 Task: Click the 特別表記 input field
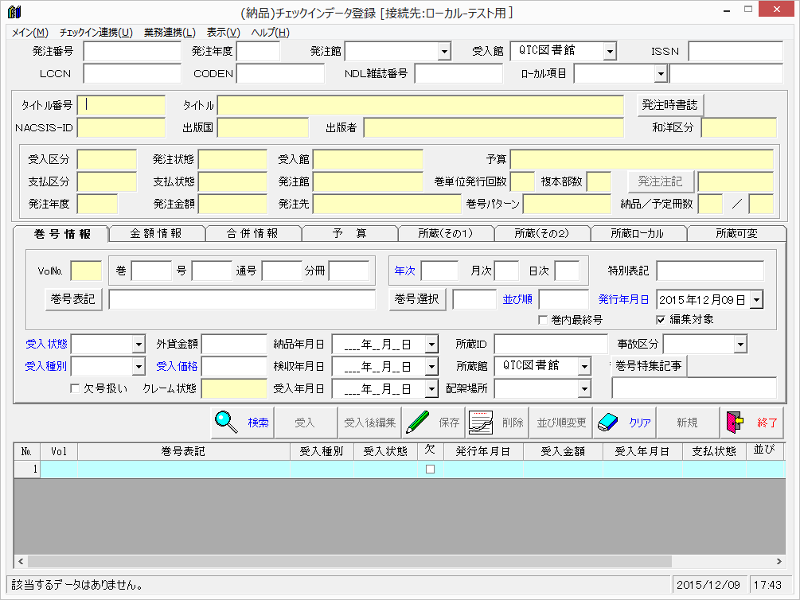(x=710, y=271)
